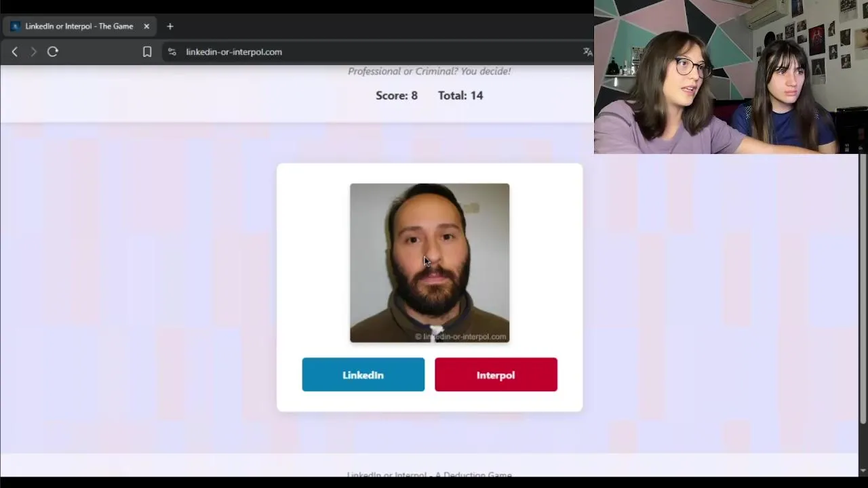868x488 pixels.
Task: Click the translate icon in the address bar
Action: [587, 52]
